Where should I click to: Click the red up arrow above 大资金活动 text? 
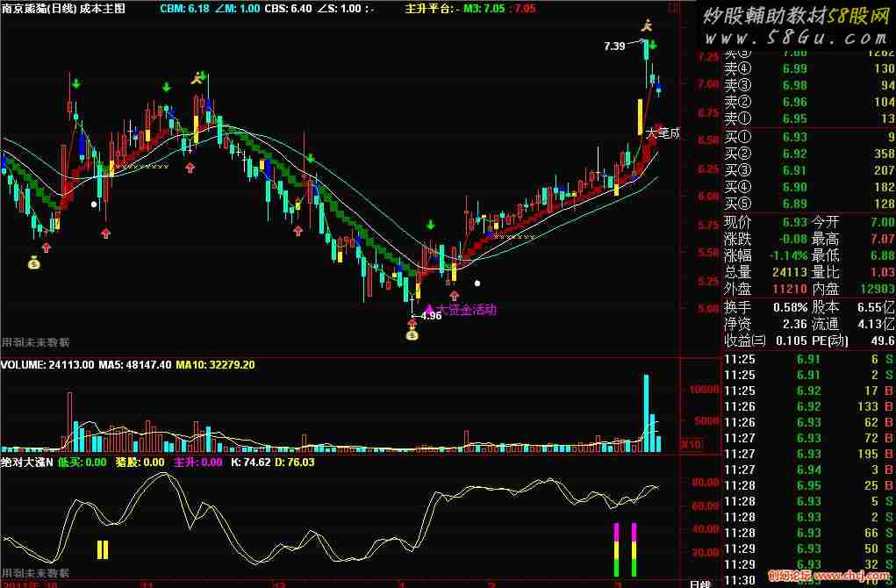tap(455, 296)
